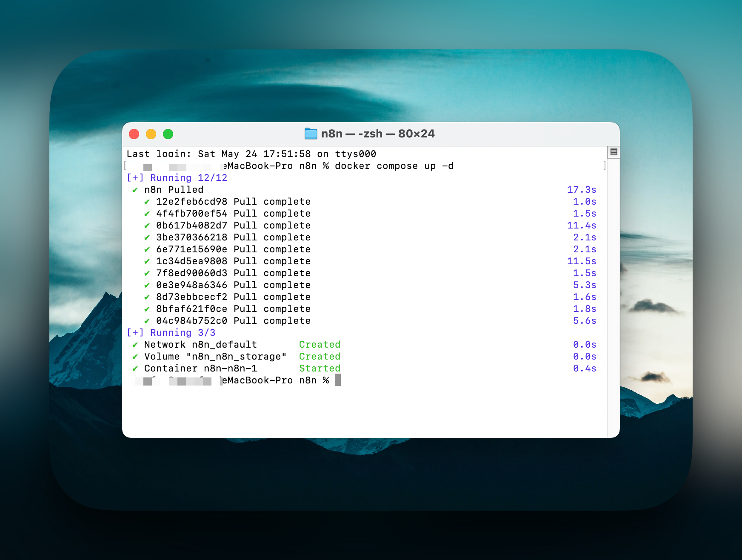Click the Last login line at top
Image resolution: width=742 pixels, height=560 pixels.
(x=251, y=154)
